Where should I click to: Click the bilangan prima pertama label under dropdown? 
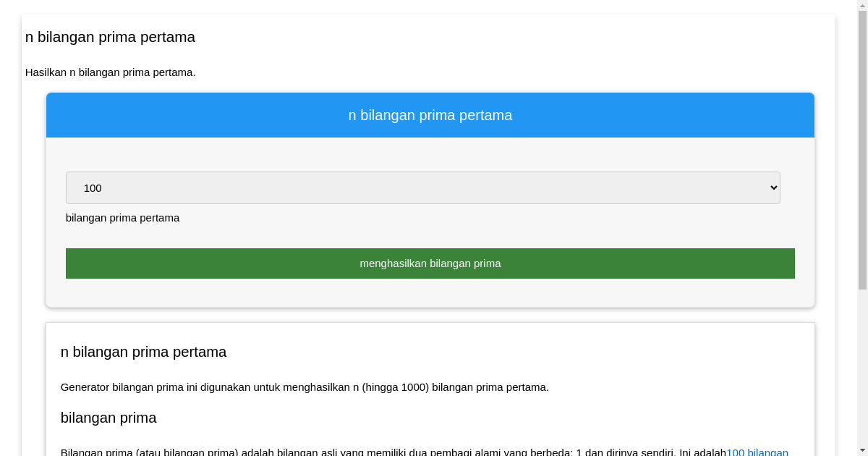pos(122,217)
